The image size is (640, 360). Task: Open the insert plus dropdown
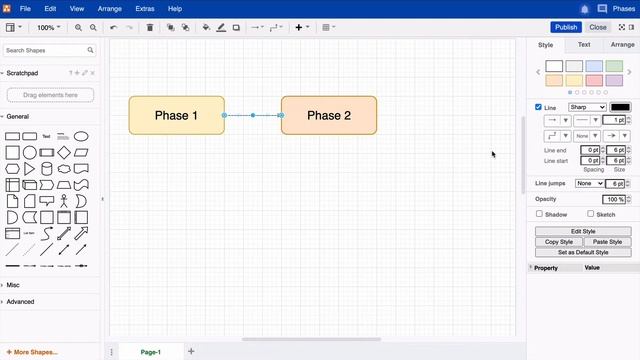(302, 27)
